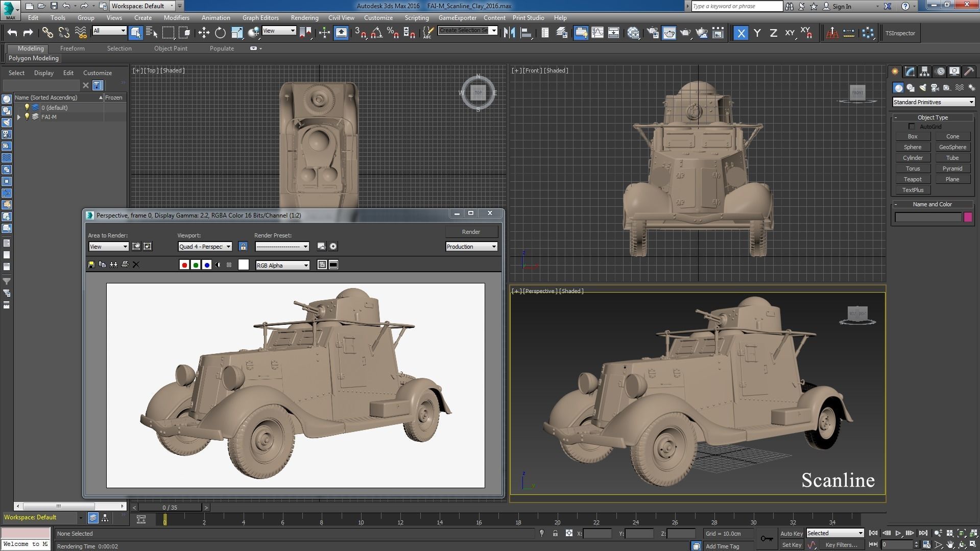Open the Standard Primitives dropdown
The width and height of the screenshot is (980, 551).
[x=933, y=102]
